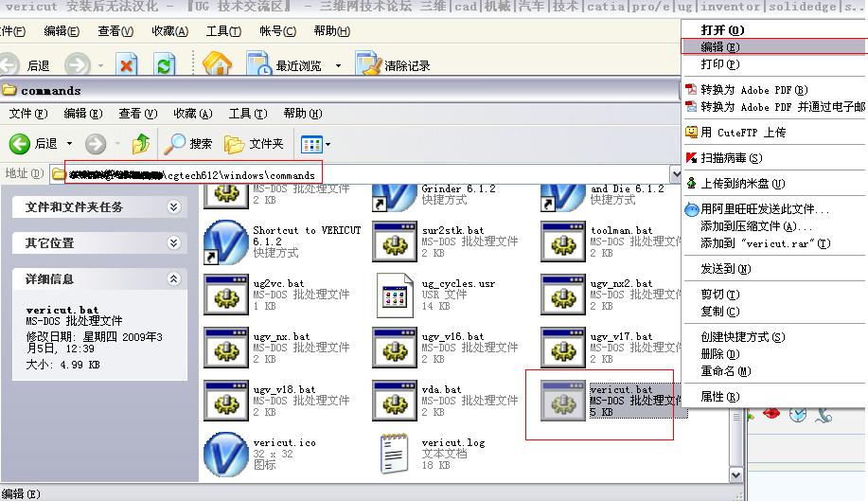Image resolution: width=868 pixels, height=501 pixels.
Task: Click the browser green Refresh icon
Action: 164,66
